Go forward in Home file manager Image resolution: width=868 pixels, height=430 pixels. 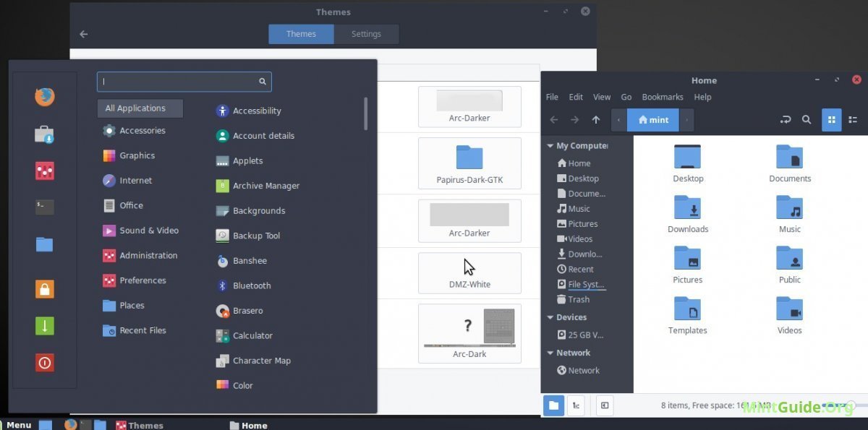click(575, 120)
